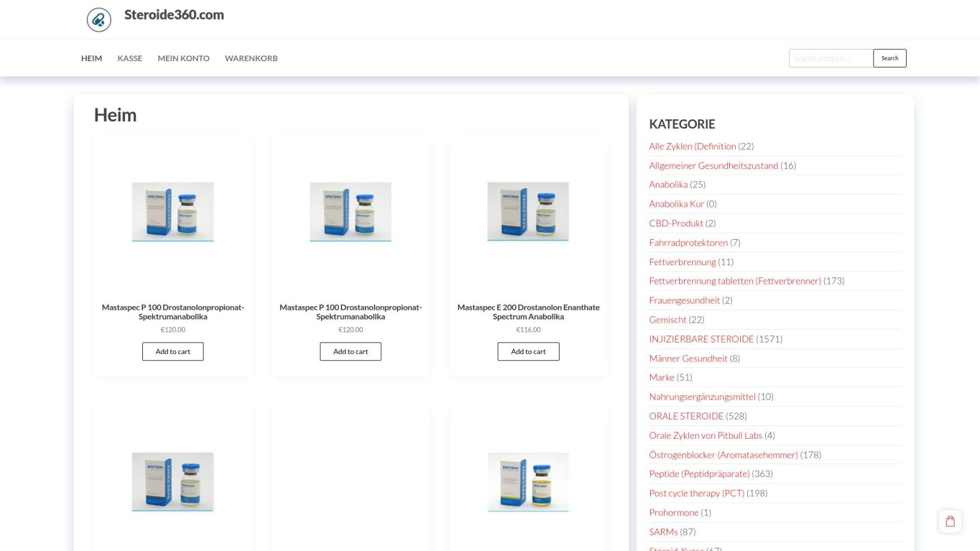Select the Anabolika category link
Screen dimensions: 980x551
coord(668,185)
